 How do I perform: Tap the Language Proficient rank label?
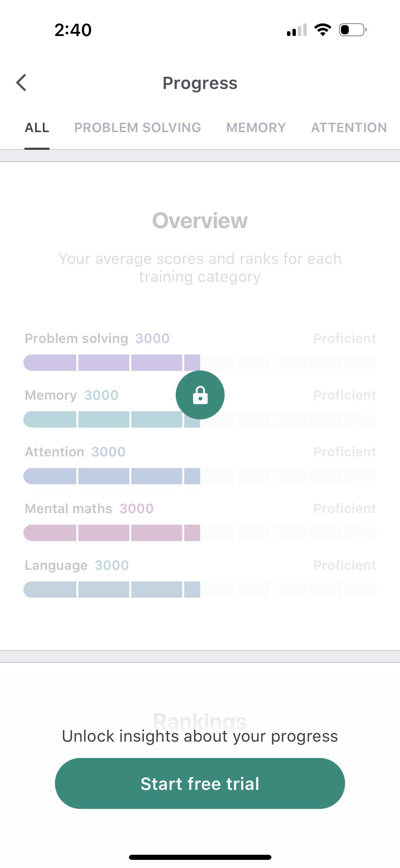click(x=344, y=565)
